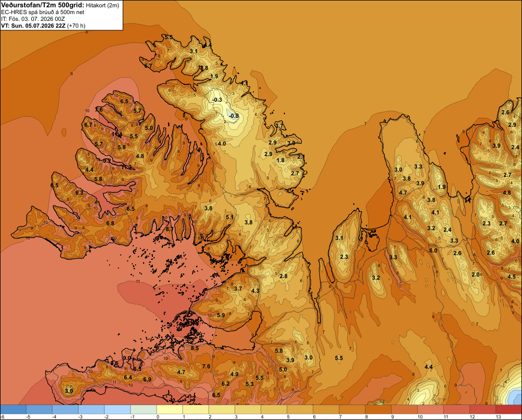The height and width of the screenshot is (420, 522).
Task: Click the -0.8 temperature label on glacier
Action: point(234,116)
